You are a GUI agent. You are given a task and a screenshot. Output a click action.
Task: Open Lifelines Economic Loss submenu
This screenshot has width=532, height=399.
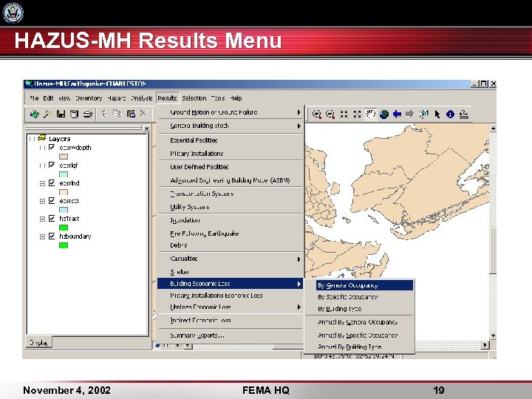point(230,307)
